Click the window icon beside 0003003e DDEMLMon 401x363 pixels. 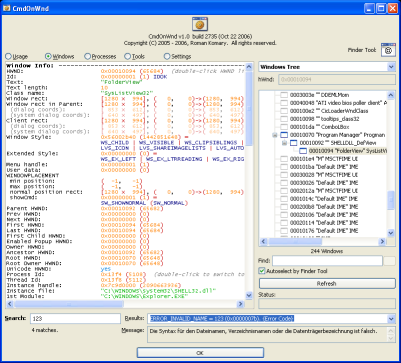(284, 95)
